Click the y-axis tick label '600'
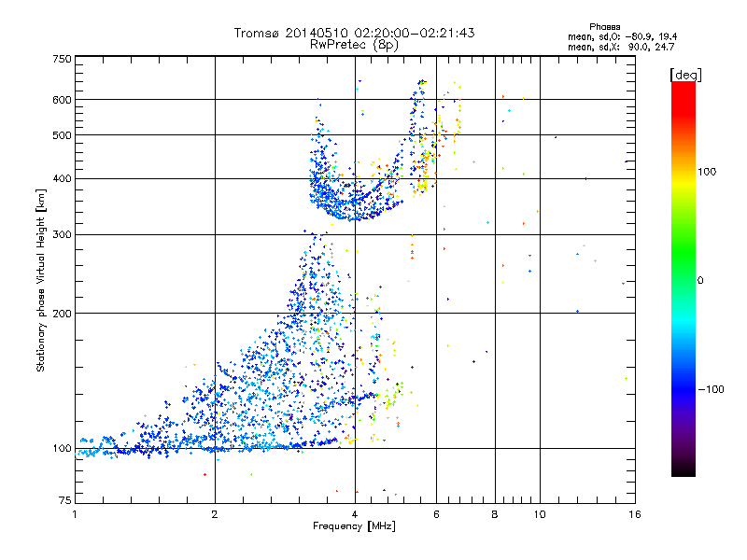 point(63,100)
